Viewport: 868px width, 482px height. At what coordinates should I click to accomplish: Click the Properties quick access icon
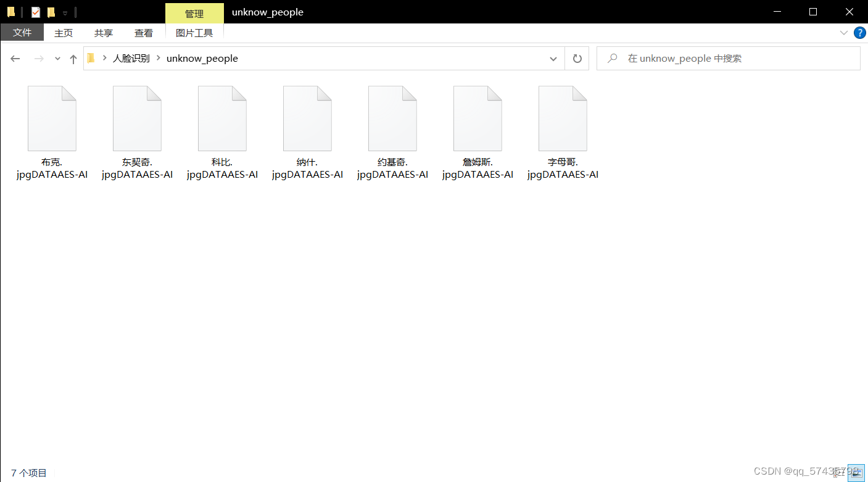point(36,12)
